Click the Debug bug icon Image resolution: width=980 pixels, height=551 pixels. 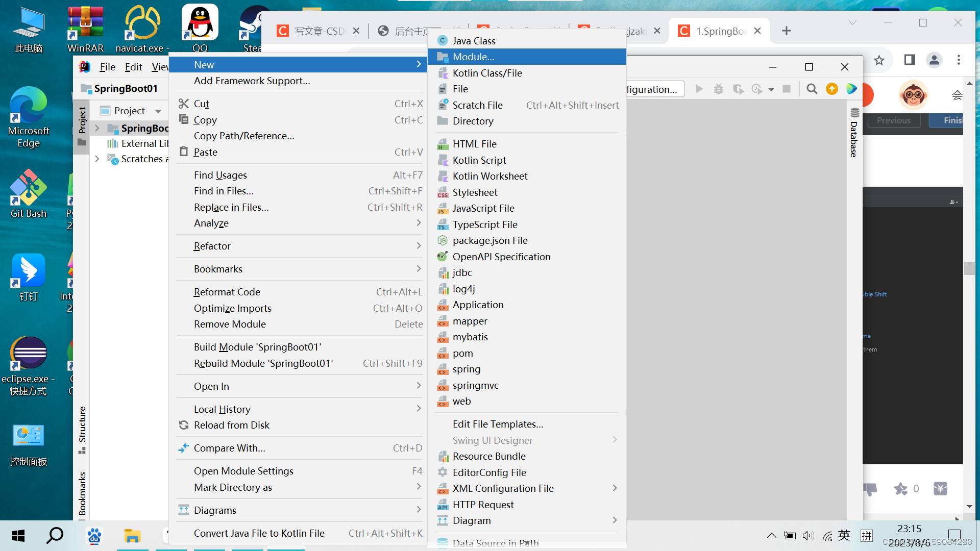pos(719,89)
